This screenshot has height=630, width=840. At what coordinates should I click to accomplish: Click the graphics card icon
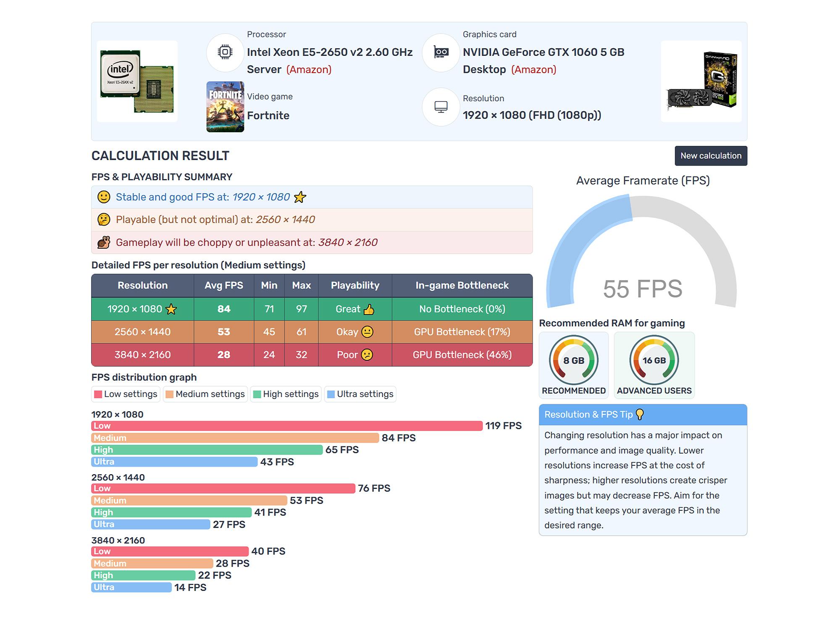click(441, 52)
